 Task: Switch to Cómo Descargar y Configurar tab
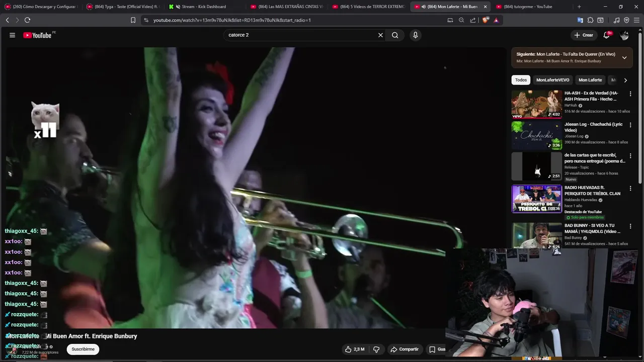(41, 7)
